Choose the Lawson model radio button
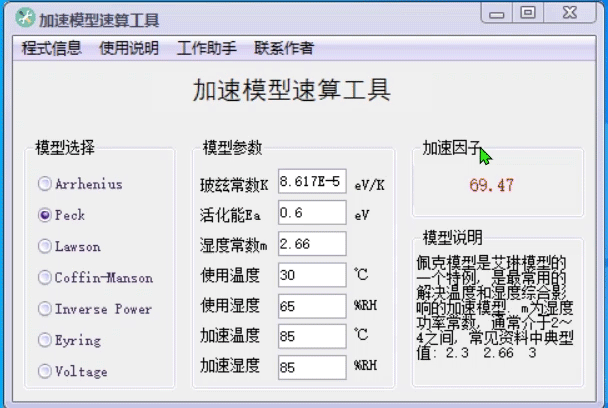 click(x=45, y=246)
